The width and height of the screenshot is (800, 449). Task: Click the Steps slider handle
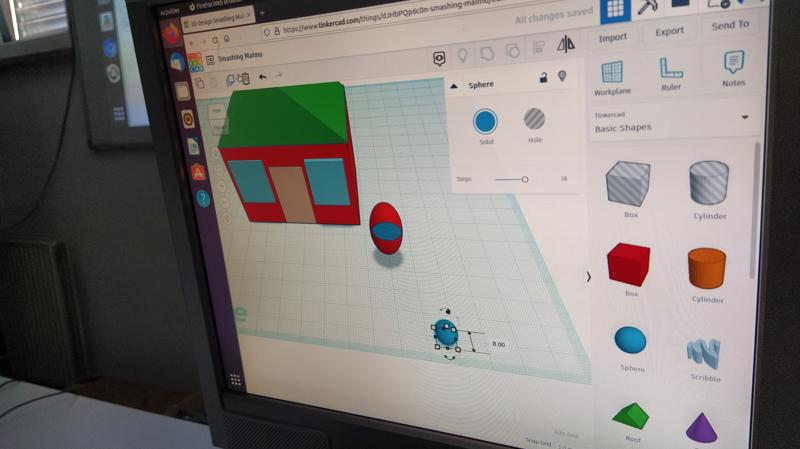(524, 179)
